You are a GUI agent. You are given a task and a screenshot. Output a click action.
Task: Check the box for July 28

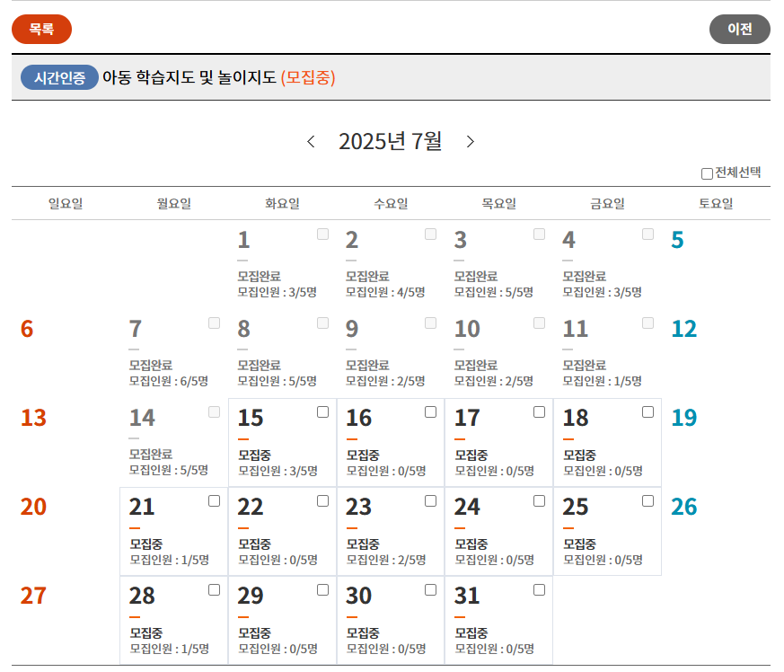(x=214, y=590)
